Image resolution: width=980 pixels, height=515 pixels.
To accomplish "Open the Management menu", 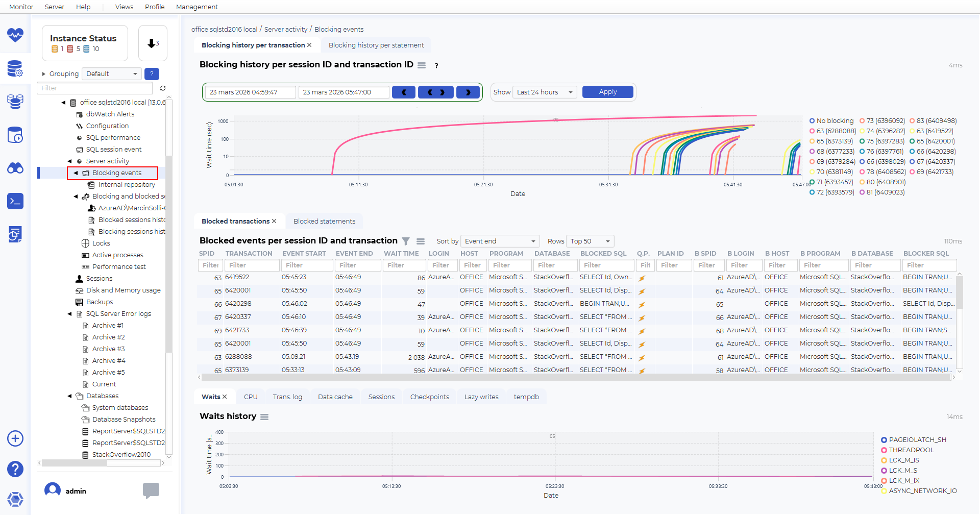I will pyautogui.click(x=197, y=7).
